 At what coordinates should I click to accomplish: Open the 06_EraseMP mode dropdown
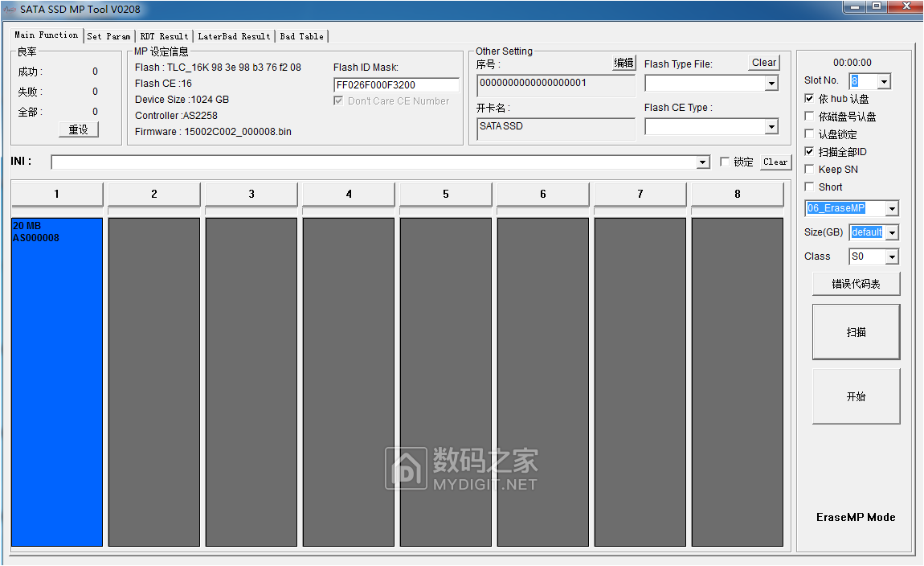coord(892,208)
